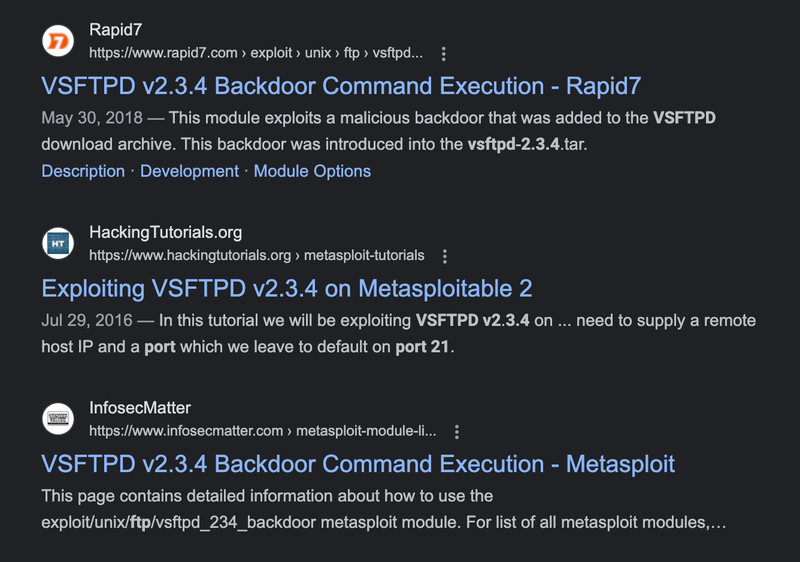Click the Rapid7 favicon logo
The height and width of the screenshot is (562, 800).
pos(58,41)
